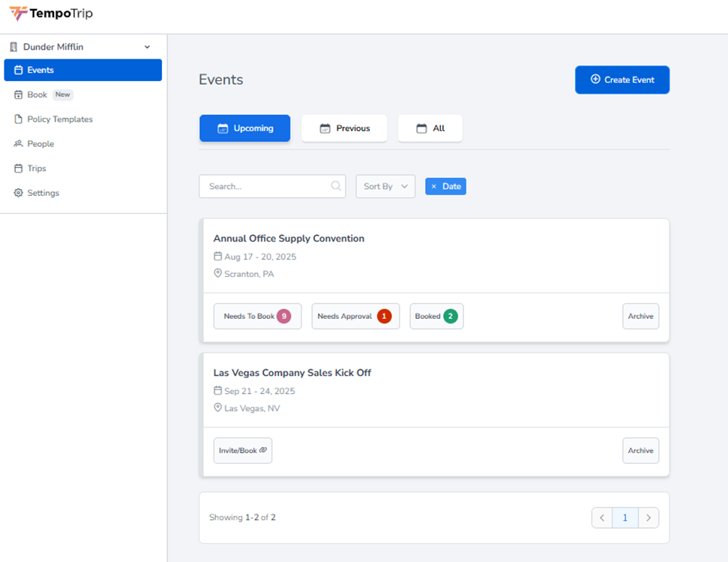
Task: Open Policy Templates in sidebar
Action: point(60,119)
